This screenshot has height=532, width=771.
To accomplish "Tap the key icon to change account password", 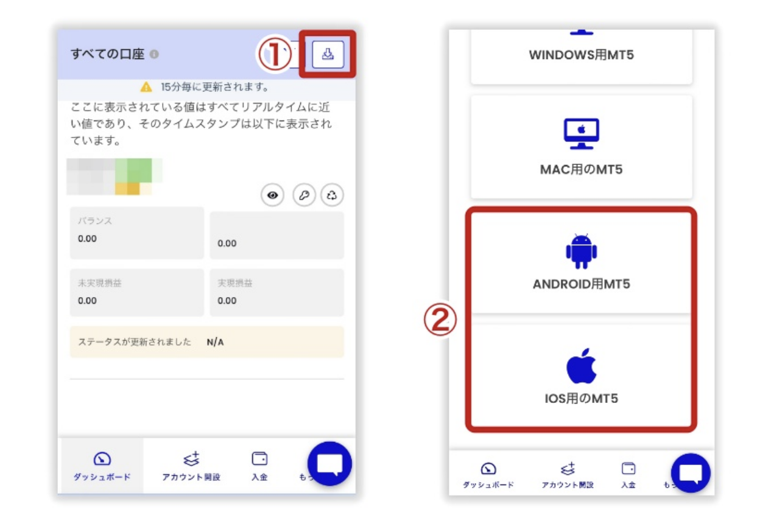I will [x=303, y=195].
